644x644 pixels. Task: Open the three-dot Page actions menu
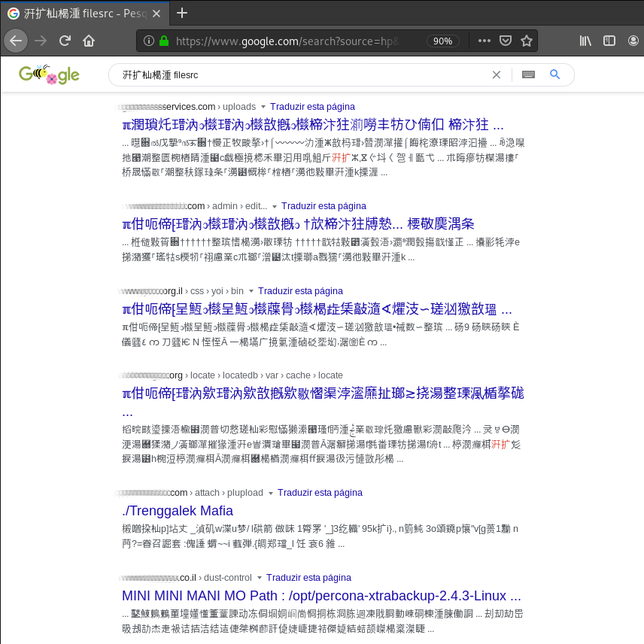tap(485, 41)
